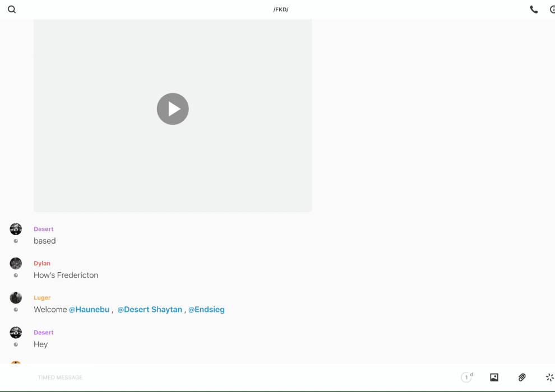Open Luger's profile avatar

tap(16, 298)
